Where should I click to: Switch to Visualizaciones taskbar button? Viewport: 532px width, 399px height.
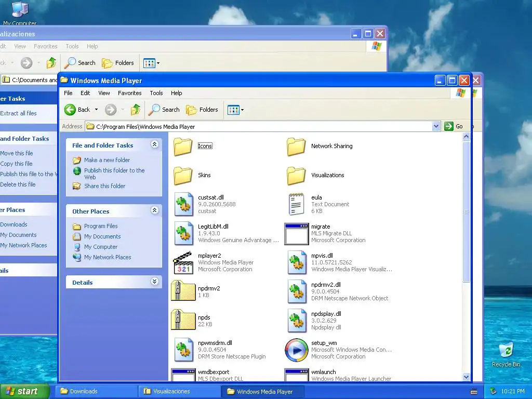click(179, 391)
